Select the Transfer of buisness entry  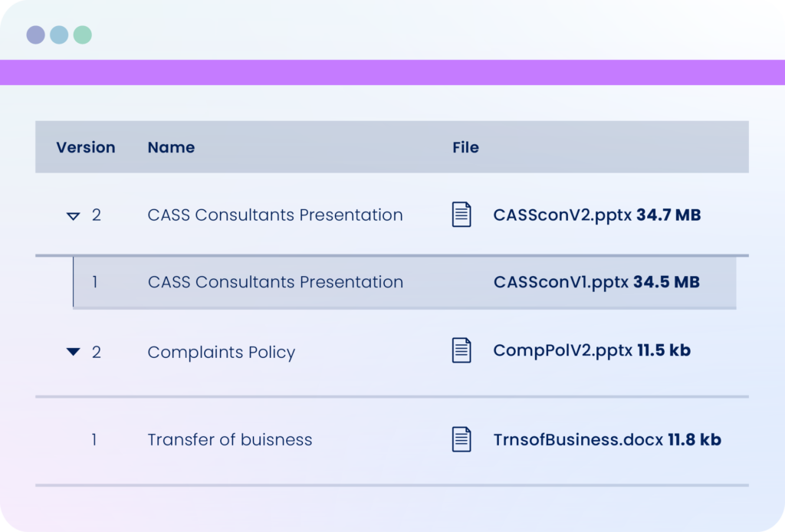pyautogui.click(x=230, y=439)
